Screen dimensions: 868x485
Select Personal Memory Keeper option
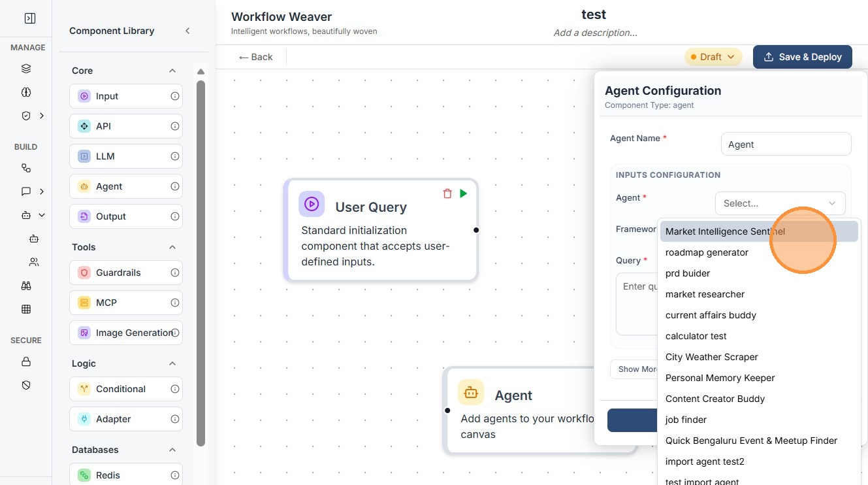pos(720,378)
